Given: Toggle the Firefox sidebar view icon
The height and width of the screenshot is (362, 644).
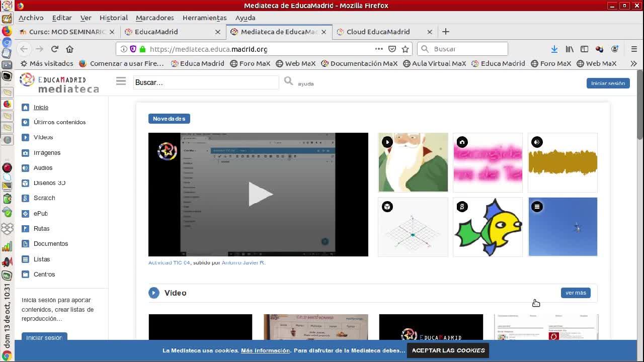Looking at the screenshot, I should point(584,49).
